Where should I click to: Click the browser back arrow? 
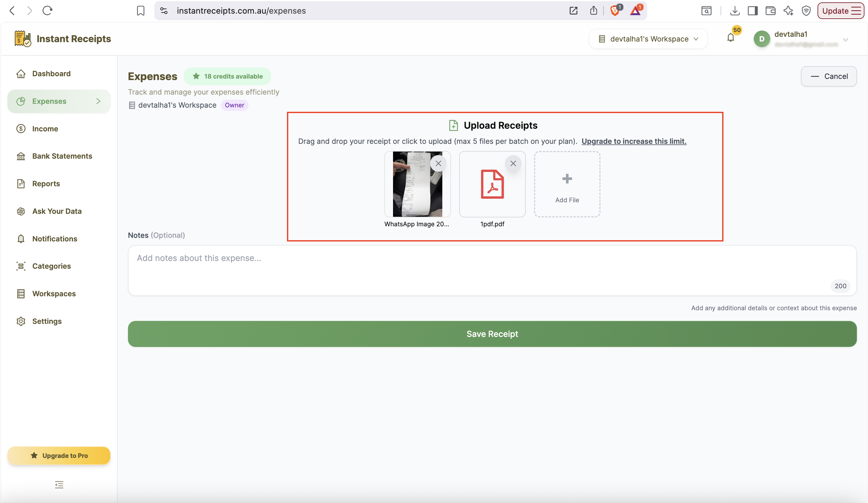[x=12, y=11]
